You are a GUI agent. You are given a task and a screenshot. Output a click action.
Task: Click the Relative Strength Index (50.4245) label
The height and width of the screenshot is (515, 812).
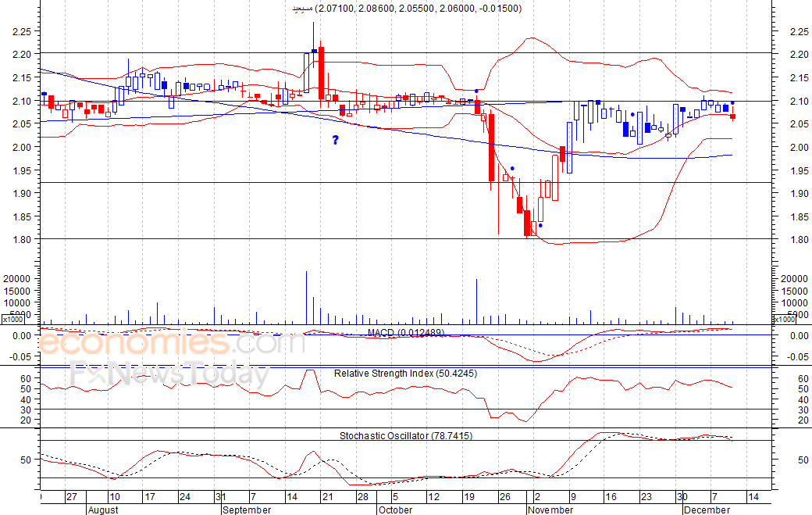point(405,373)
